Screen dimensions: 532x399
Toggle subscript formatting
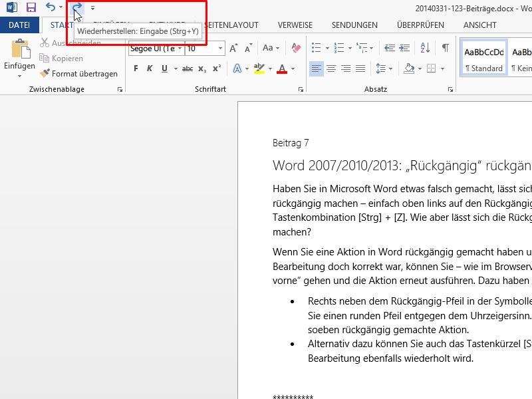(x=202, y=69)
